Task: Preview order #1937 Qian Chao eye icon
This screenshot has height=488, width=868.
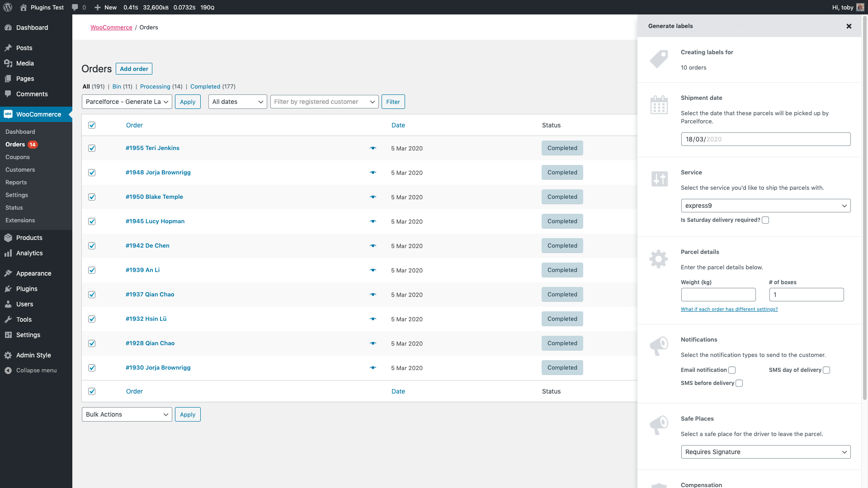Action: [x=373, y=295]
